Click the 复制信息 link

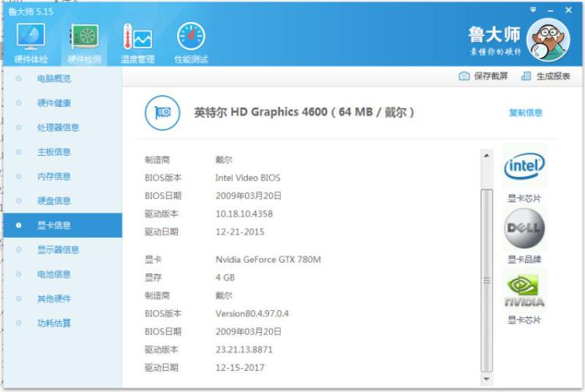pyautogui.click(x=525, y=113)
